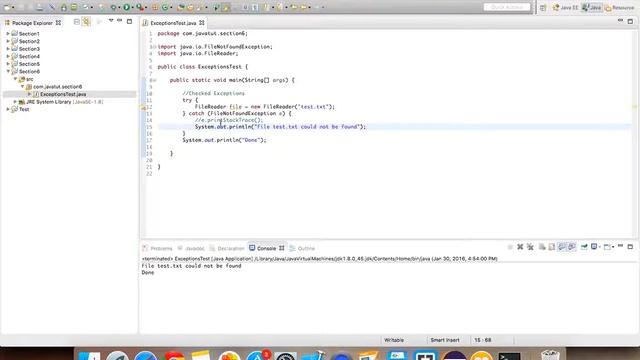Close the Console view tab
The image size is (640, 360).
click(x=282, y=248)
